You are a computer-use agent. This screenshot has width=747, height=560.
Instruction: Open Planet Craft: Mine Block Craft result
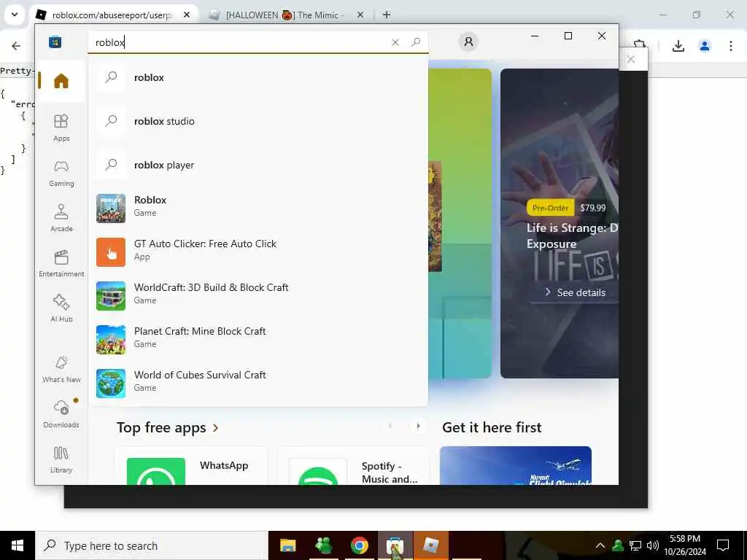[x=258, y=340]
